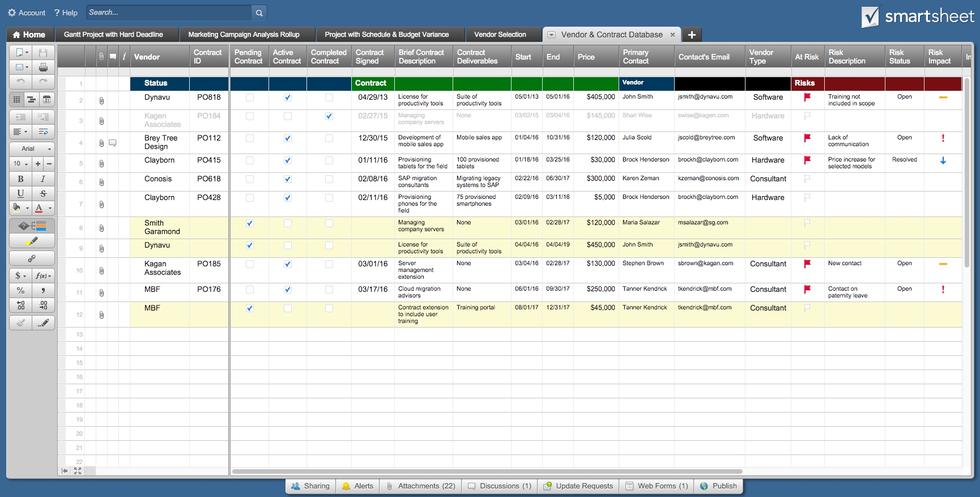Image resolution: width=980 pixels, height=497 pixels.
Task: Open the Sharing panel
Action: [310, 486]
